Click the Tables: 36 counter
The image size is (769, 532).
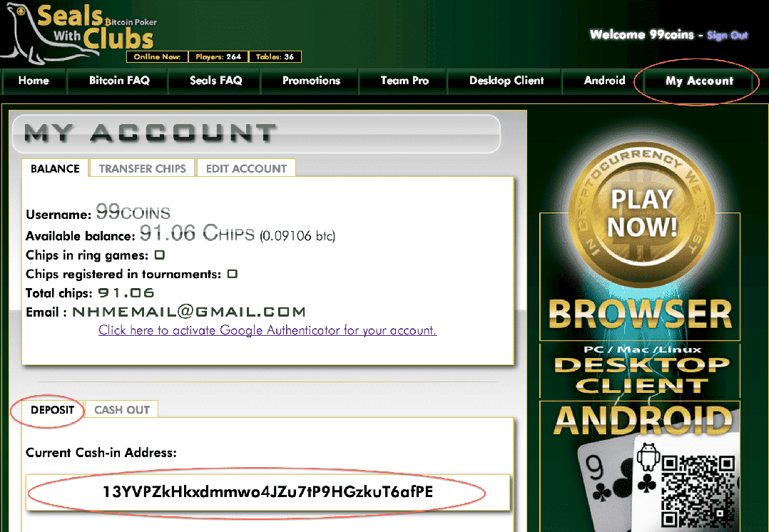click(275, 57)
